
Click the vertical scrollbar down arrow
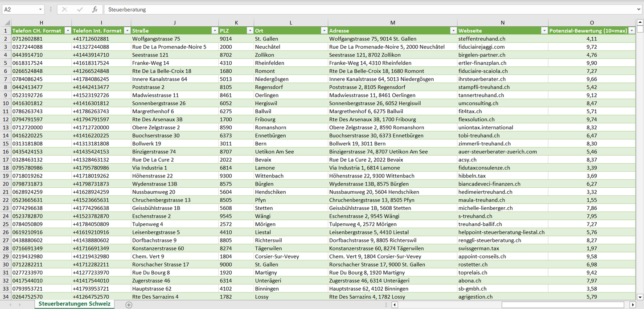(x=640, y=297)
